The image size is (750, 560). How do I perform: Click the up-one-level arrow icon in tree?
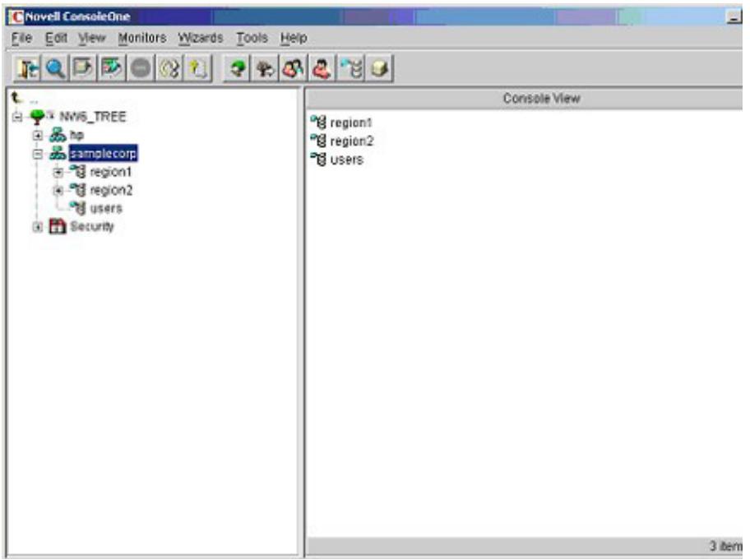tap(16, 98)
